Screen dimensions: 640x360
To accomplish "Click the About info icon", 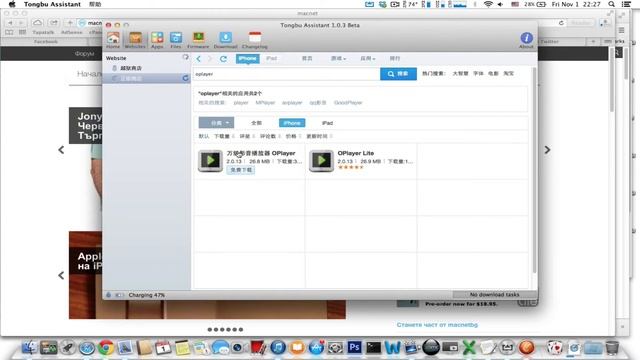I will [527, 40].
